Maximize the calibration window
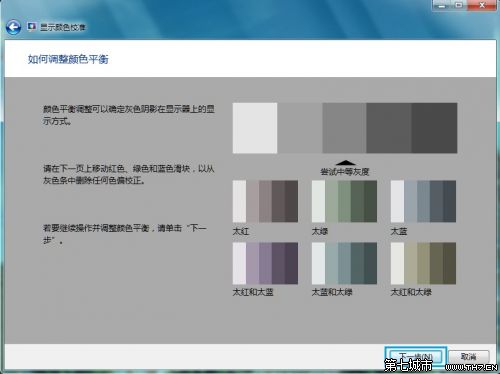Image resolution: width=500 pixels, height=374 pixels. (459, 5)
